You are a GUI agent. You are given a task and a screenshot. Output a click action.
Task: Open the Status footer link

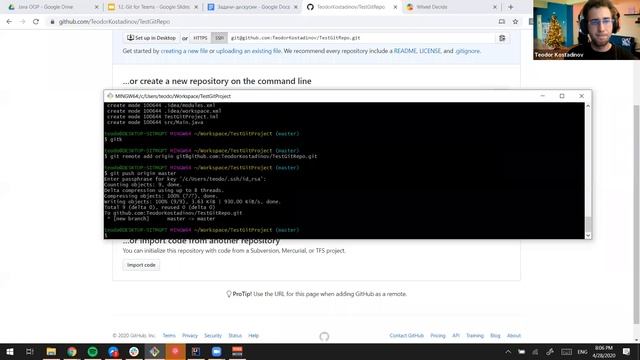click(x=235, y=336)
